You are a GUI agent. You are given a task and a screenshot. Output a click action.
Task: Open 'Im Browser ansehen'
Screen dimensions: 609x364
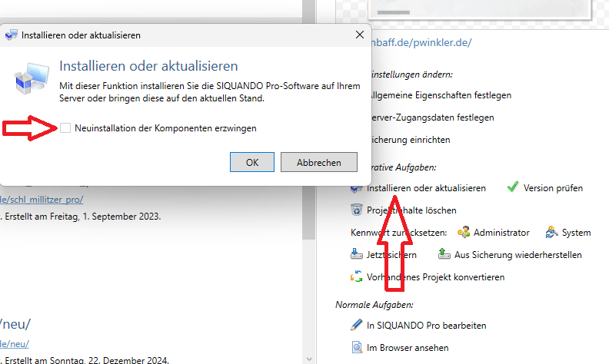point(408,348)
